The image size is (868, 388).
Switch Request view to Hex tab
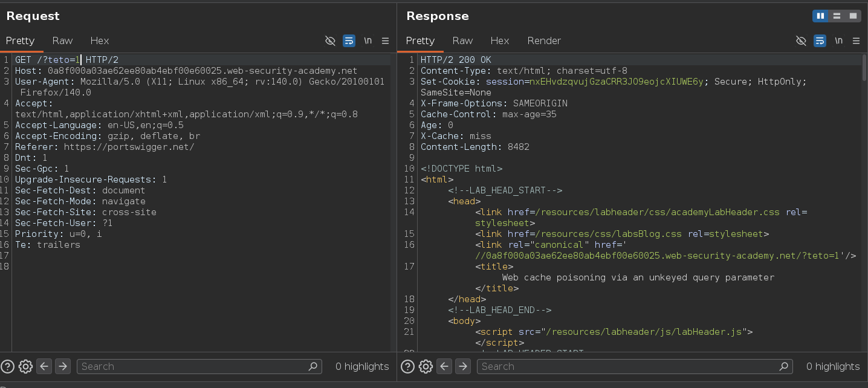point(100,40)
